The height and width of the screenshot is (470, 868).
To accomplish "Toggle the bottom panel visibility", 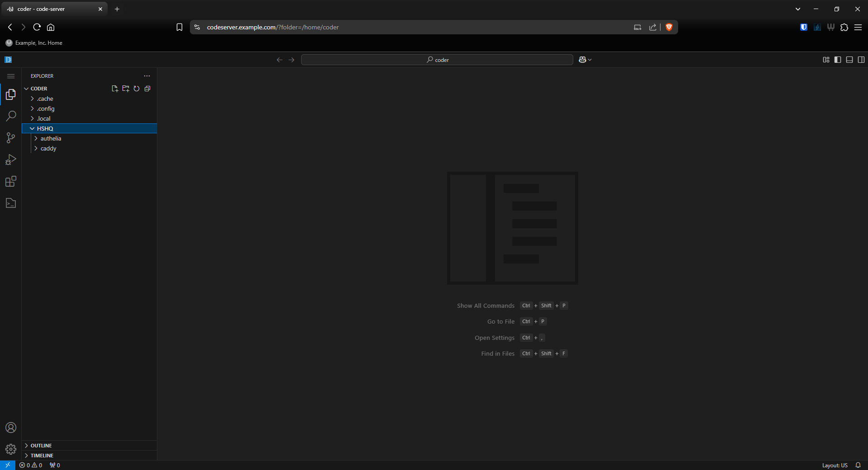I will pyautogui.click(x=849, y=60).
